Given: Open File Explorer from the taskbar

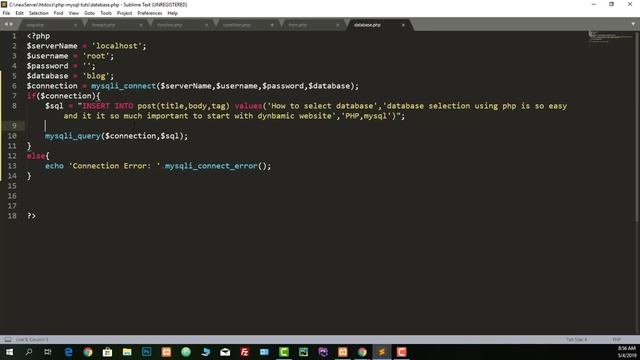Looking at the screenshot, I should coord(127,352).
